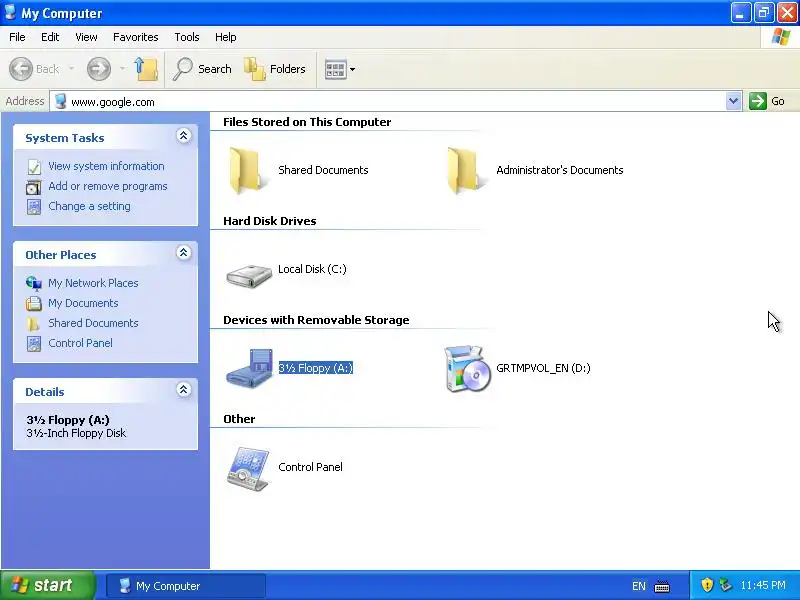The height and width of the screenshot is (600, 800).
Task: Open Control Panel sidebar link
Action: pos(81,343)
